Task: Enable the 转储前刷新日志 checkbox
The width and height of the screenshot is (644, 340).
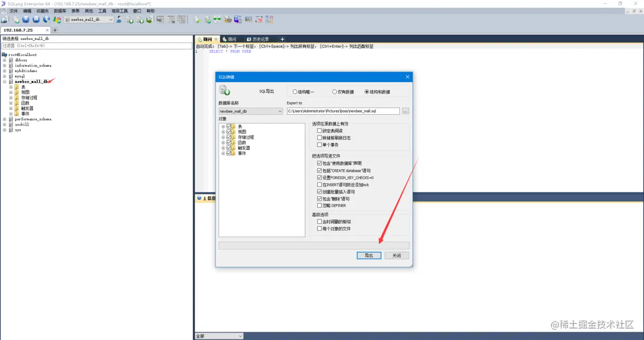Action: [319, 138]
